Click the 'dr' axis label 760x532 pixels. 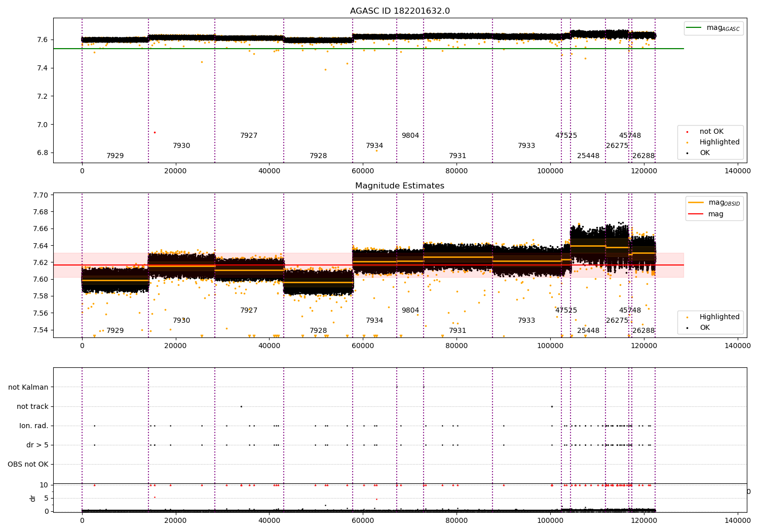tap(33, 498)
